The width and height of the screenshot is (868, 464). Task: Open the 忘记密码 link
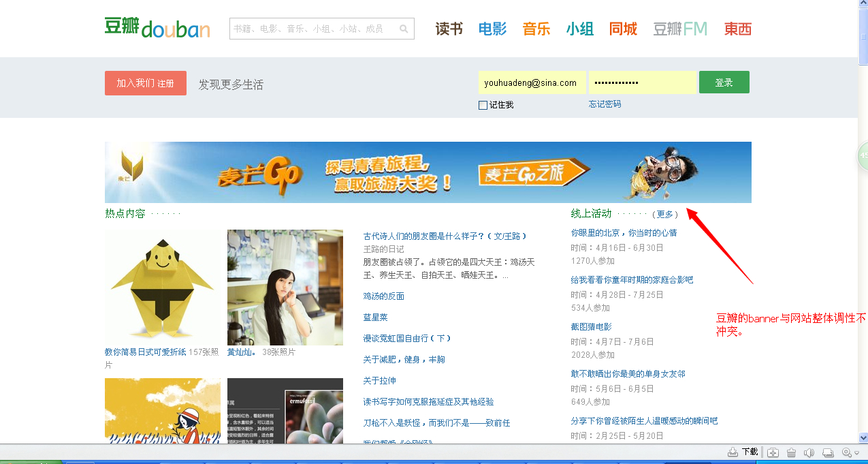[605, 104]
